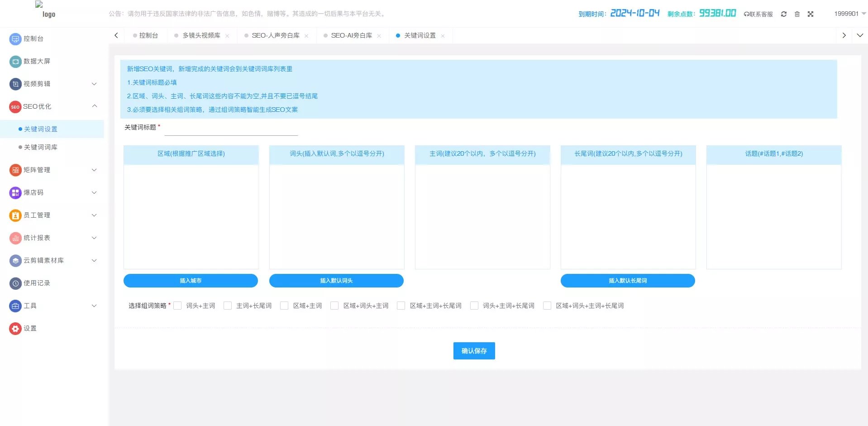Screen dimensions: 868x426
Task: Switch to the SEO-AI旁白库 tab
Action: click(x=353, y=35)
